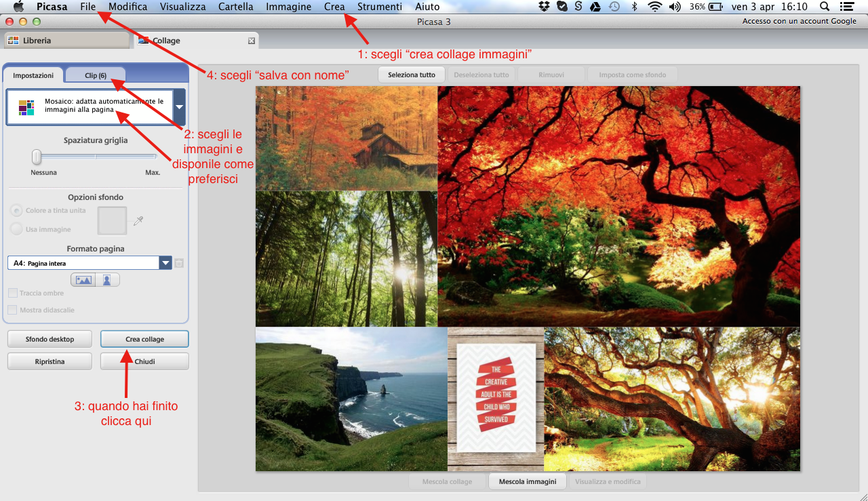Close the Collage tab with its X icon
This screenshot has height=501, width=868.
(x=252, y=41)
